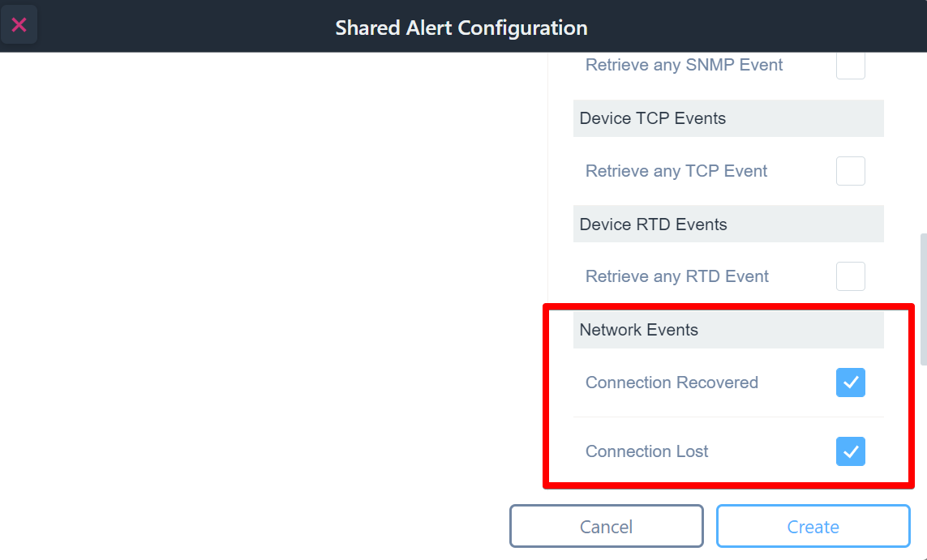Click the Create button
Image resolution: width=927 pixels, height=560 pixels.
[813, 526]
